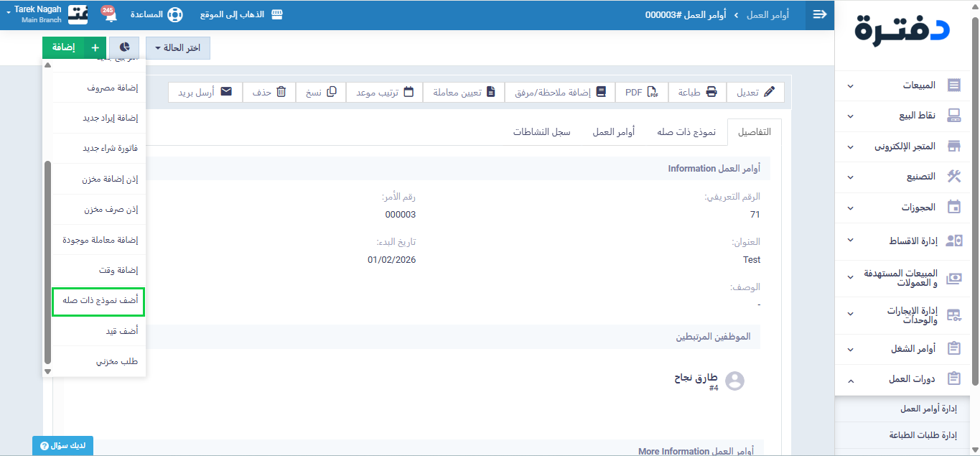Image resolution: width=980 pixels, height=456 pixels.
Task: Expand the المبيعات sidebar menu
Action: click(x=906, y=85)
